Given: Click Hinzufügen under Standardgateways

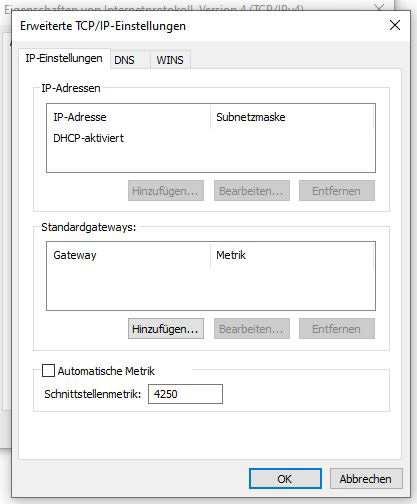Looking at the screenshot, I should [x=166, y=329].
